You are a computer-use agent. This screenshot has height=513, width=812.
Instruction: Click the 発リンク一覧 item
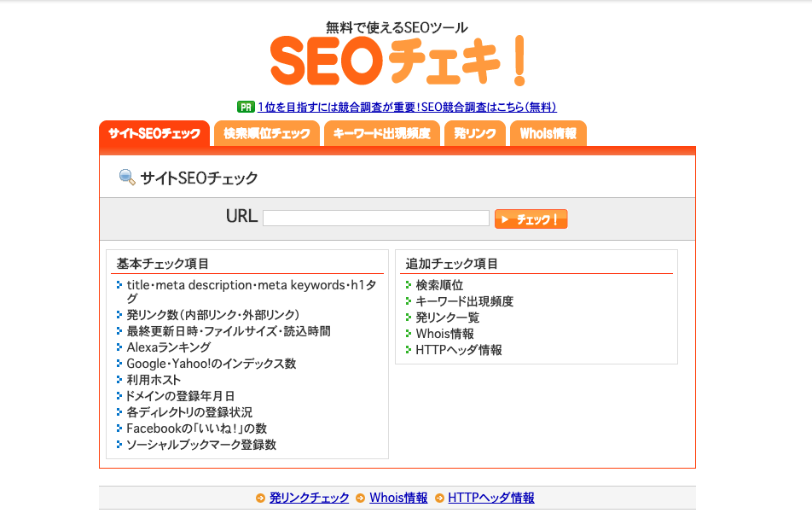[448, 318]
